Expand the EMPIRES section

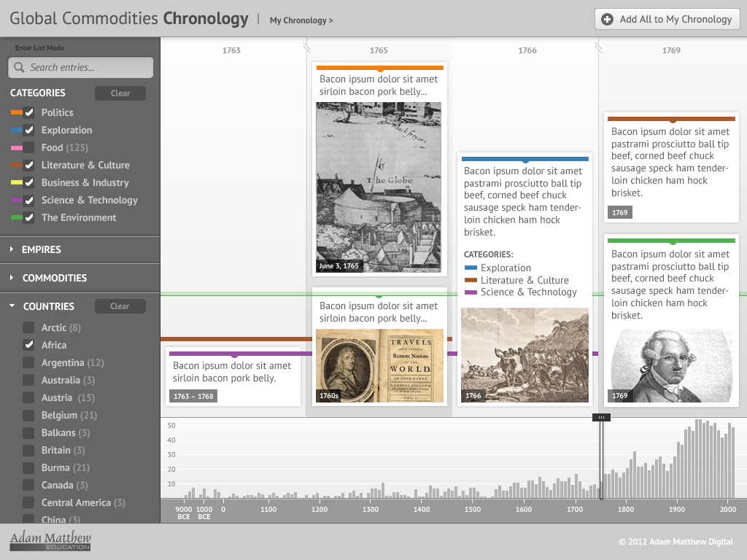(x=40, y=249)
